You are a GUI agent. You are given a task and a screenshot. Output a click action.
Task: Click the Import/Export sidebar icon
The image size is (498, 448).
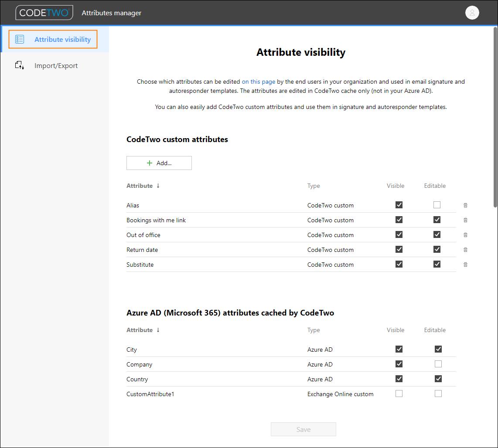tap(20, 65)
